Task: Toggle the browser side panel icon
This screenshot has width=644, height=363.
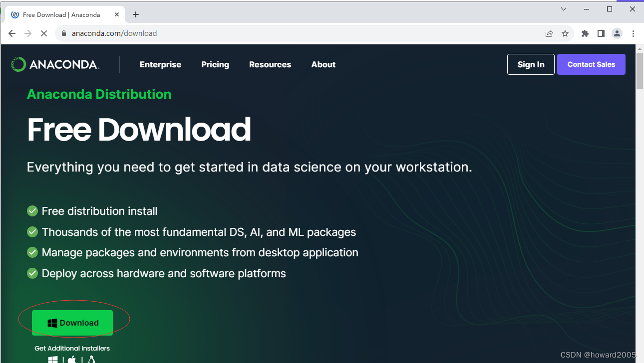Action: pyautogui.click(x=601, y=33)
